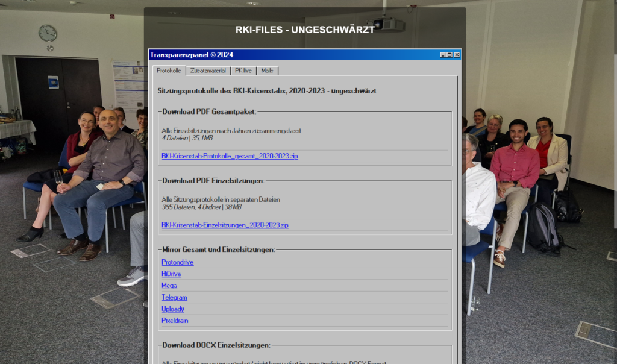
Task: Download RKI-Krisenstab-Protokolle_gesamt_2020-2023.zip
Action: (230, 156)
